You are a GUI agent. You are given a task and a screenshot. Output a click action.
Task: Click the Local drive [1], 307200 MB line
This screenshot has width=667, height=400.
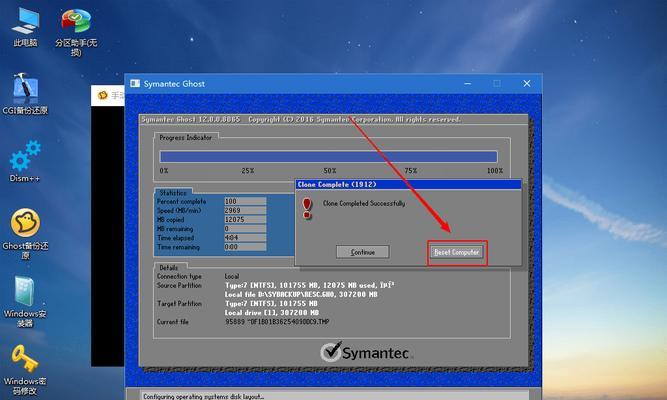[272, 313]
